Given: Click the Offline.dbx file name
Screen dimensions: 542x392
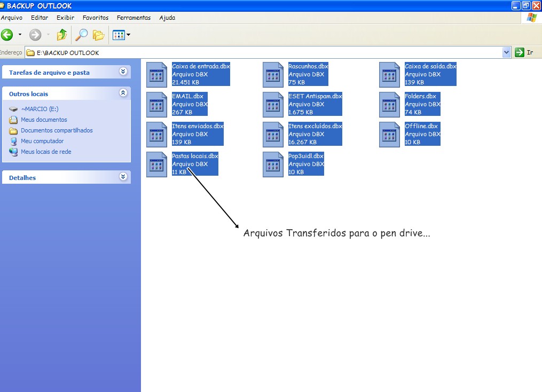Looking at the screenshot, I should (x=421, y=126).
